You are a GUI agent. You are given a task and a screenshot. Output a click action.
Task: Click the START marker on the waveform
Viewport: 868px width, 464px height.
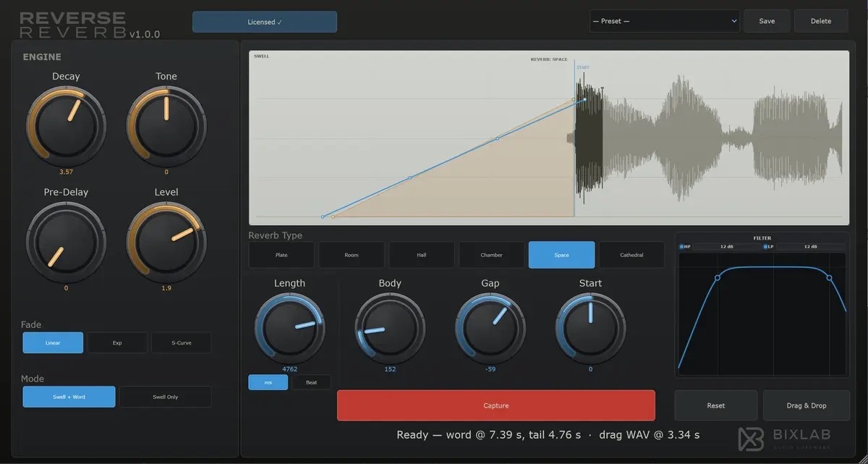click(582, 67)
